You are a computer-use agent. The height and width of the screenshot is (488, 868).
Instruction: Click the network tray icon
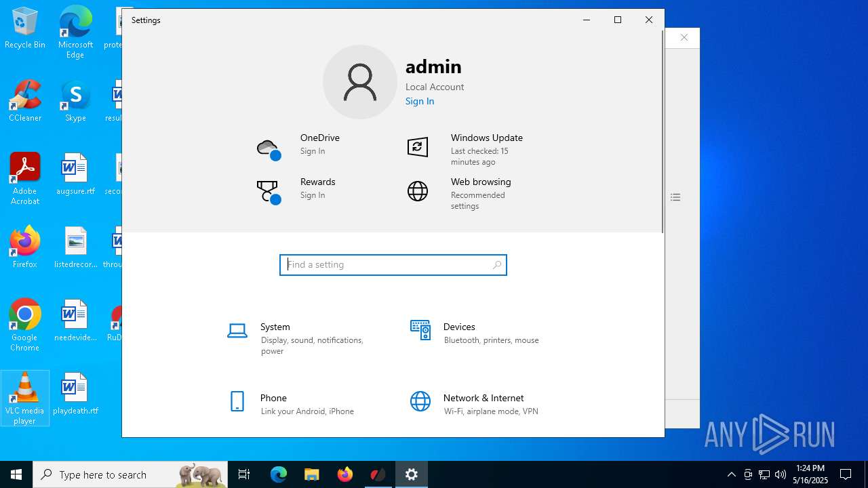[764, 474]
